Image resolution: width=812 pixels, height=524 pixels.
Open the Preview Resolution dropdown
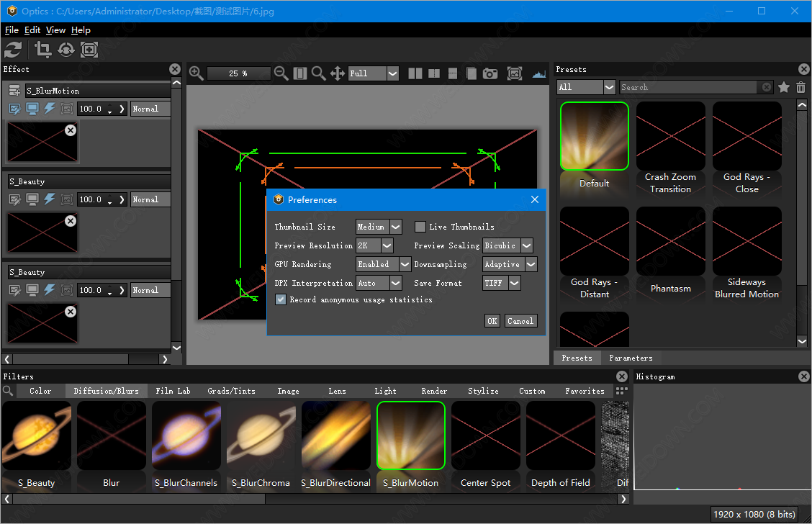click(x=374, y=245)
